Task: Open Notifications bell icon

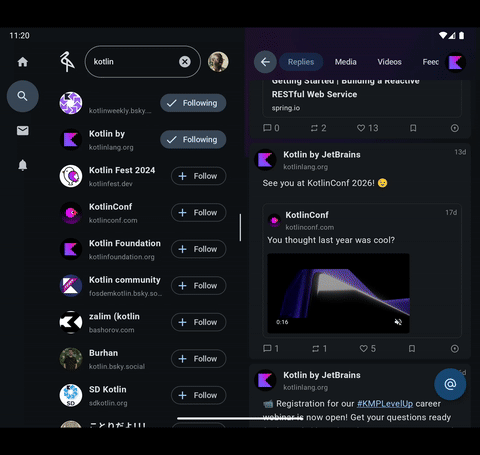Action: [x=23, y=165]
